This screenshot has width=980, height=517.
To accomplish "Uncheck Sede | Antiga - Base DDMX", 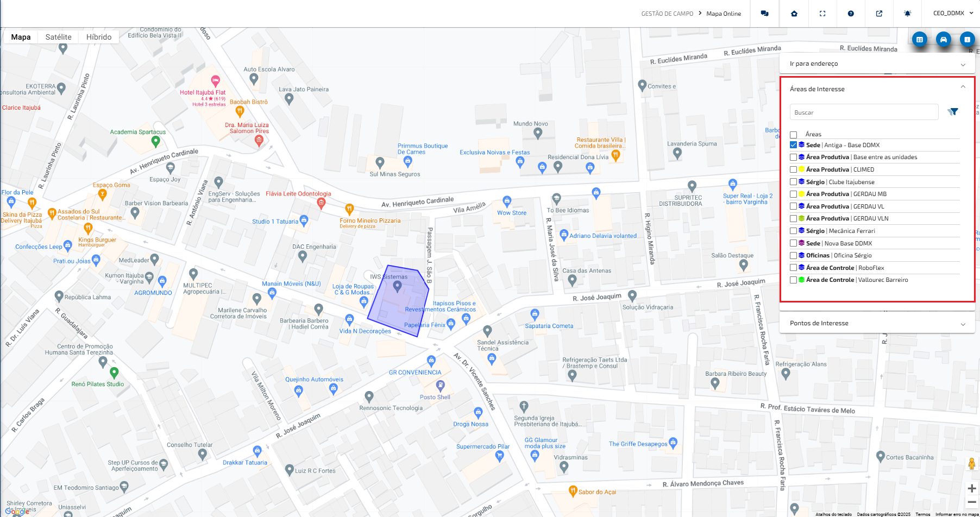I will click(793, 145).
